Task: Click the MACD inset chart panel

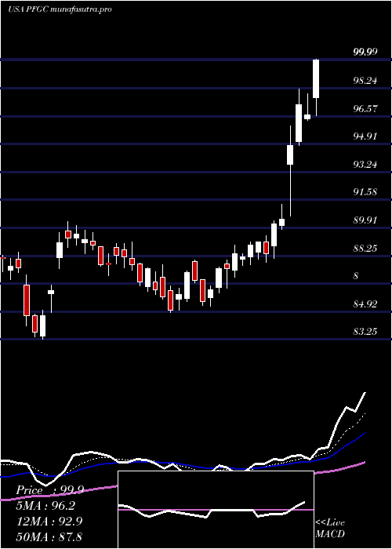Action: (216, 510)
